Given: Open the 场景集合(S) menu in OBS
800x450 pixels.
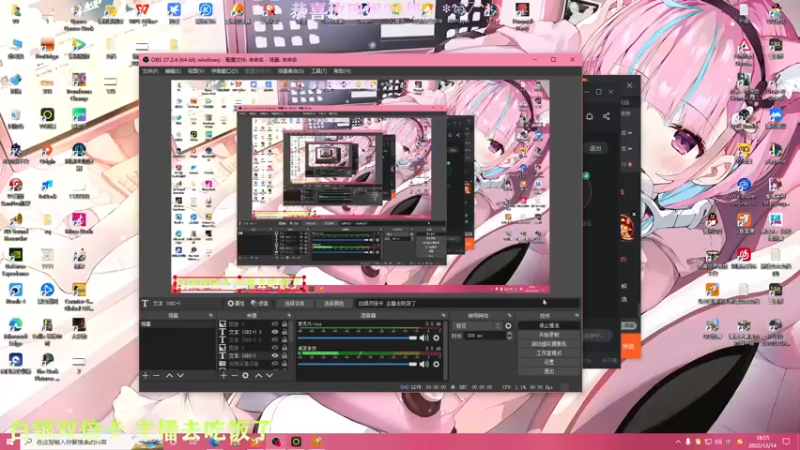Looking at the screenshot, I should point(290,71).
